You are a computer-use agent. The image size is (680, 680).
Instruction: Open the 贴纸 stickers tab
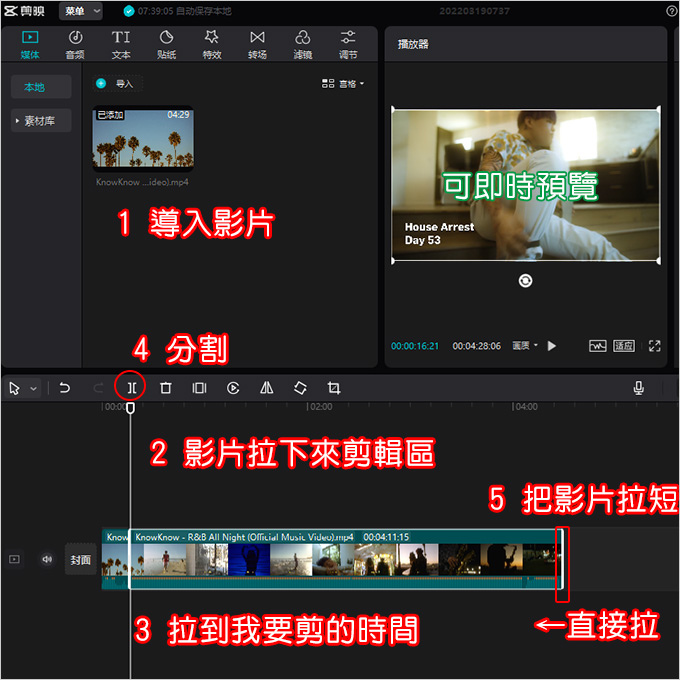[166, 45]
